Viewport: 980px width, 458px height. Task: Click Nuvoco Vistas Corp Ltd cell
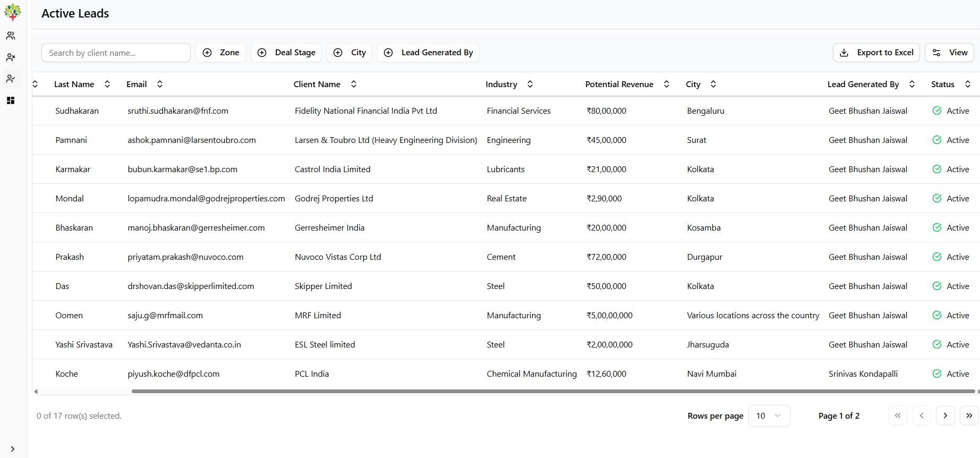[x=338, y=257]
